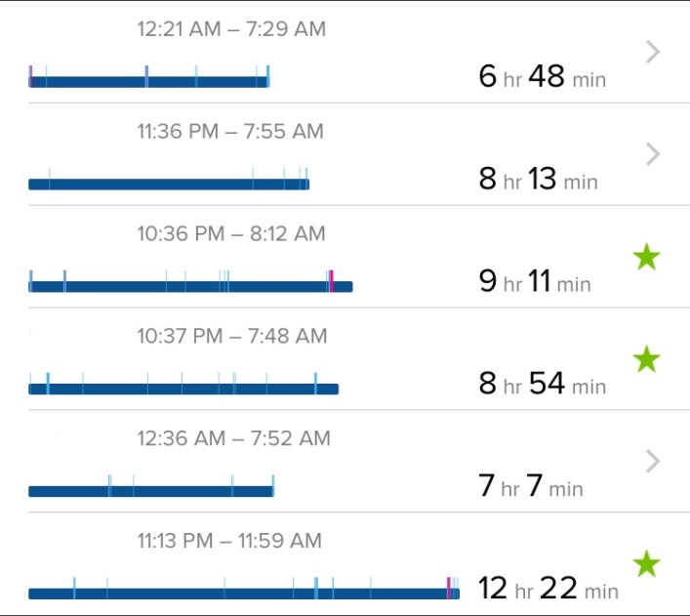Click the pink awake marker in 9 hr 11 min bar

coord(332,281)
